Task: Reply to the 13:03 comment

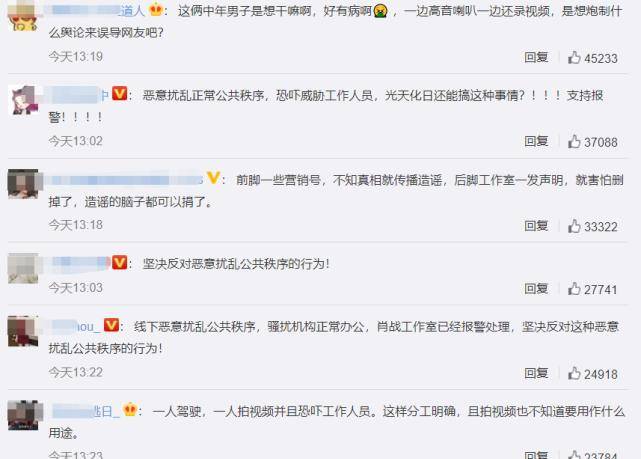Action: click(536, 288)
